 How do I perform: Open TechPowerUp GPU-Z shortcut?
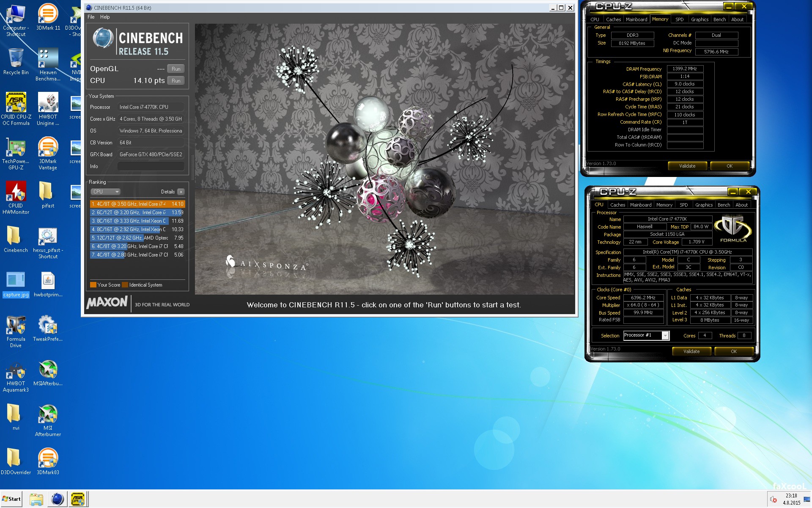tap(16, 153)
